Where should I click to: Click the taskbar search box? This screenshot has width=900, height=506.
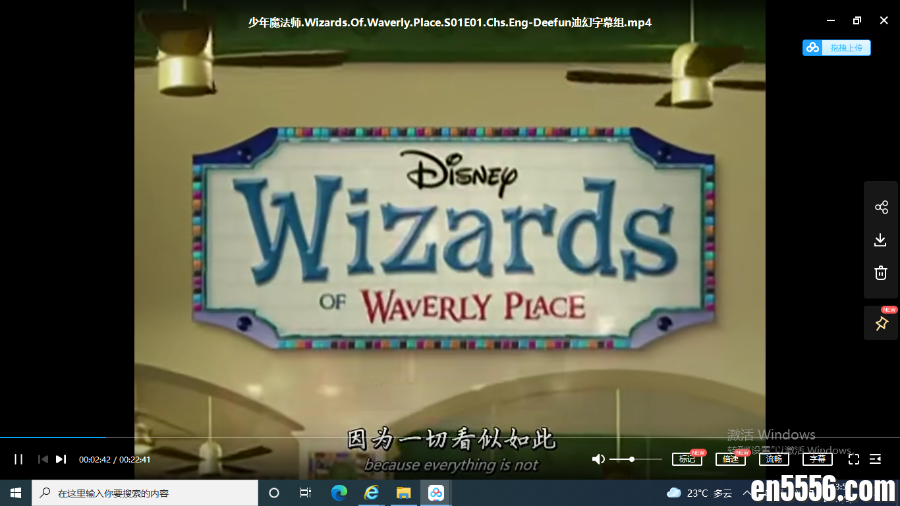[x=145, y=493]
